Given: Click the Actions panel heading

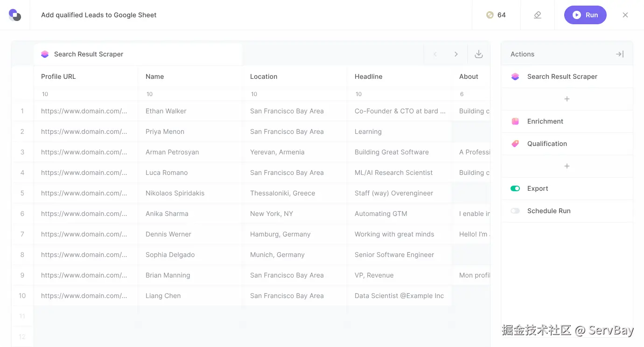Looking at the screenshot, I should click(x=522, y=54).
